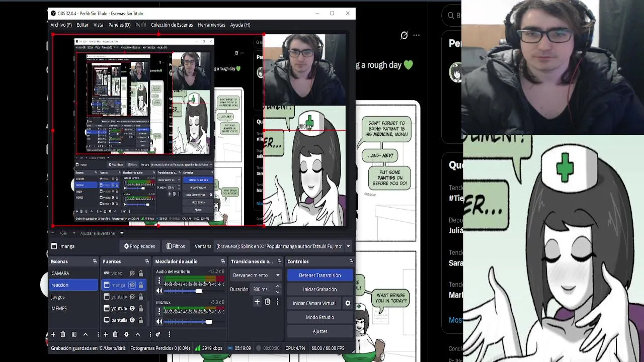Open post more options ellipsis in browser
The image size is (644, 362).
(417, 35)
